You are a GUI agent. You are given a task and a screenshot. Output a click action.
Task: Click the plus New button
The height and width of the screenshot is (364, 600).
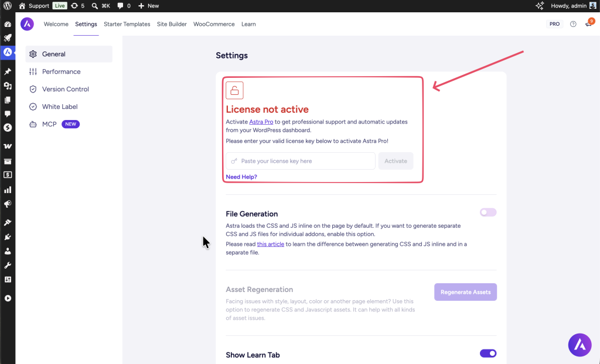[148, 6]
